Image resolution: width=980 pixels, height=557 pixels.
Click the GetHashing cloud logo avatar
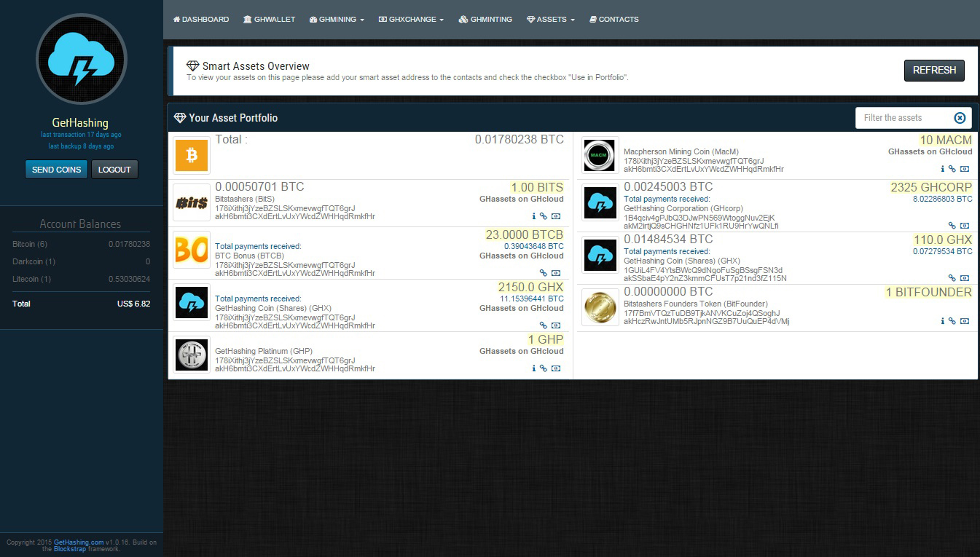point(82,60)
